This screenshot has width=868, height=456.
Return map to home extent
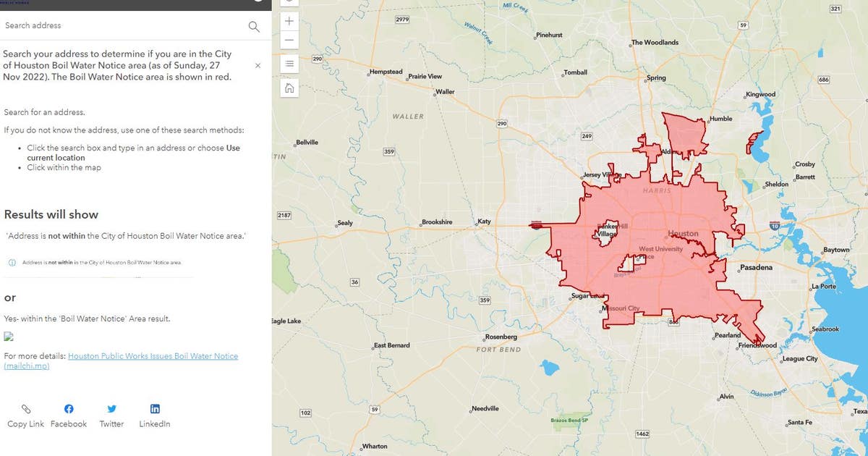click(289, 88)
